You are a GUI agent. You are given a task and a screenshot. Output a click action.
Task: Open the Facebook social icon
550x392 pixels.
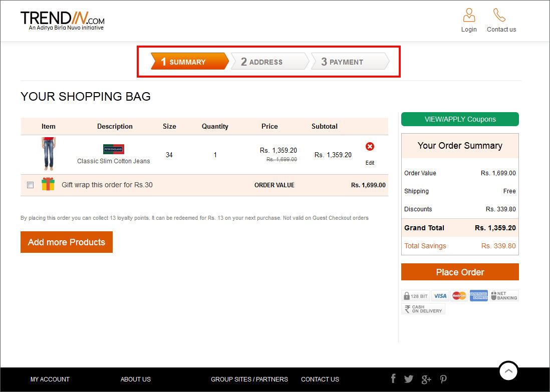tap(393, 378)
